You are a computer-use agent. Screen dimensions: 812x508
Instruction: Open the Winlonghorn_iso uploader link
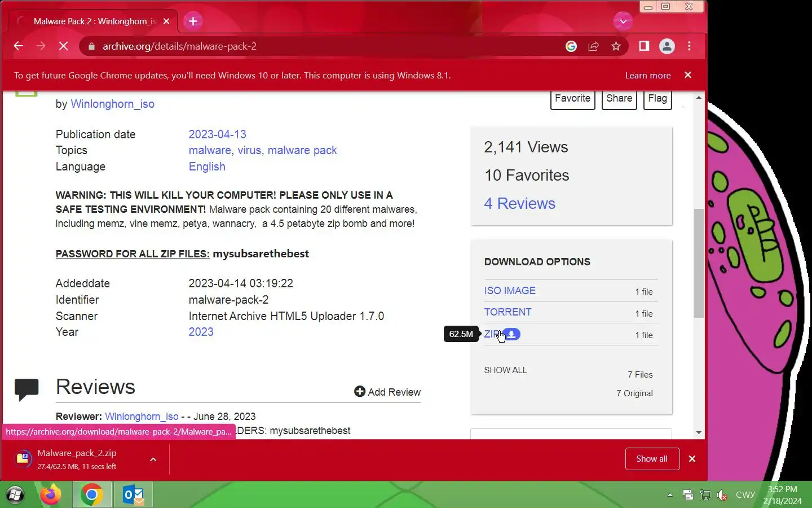[112, 104]
